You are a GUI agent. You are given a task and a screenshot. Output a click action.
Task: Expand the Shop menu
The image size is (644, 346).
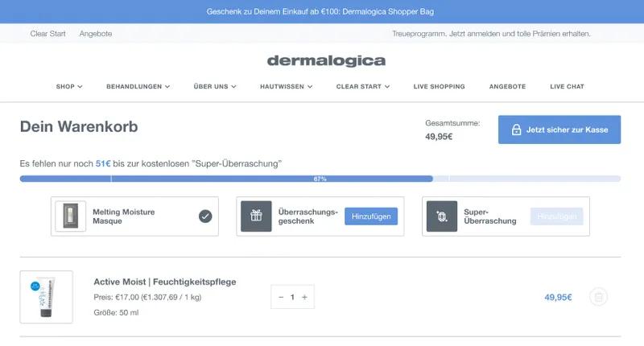click(x=69, y=87)
